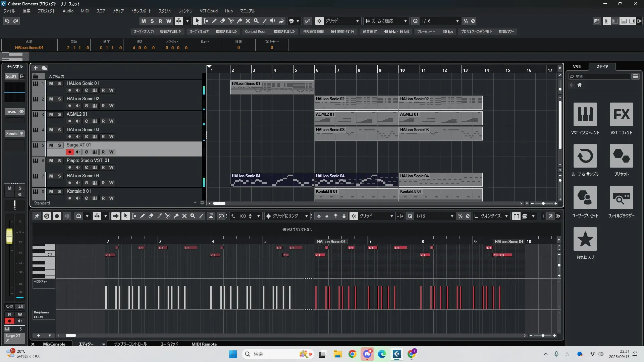Open the VST Effects FX tile
644x362 pixels.
621,115
